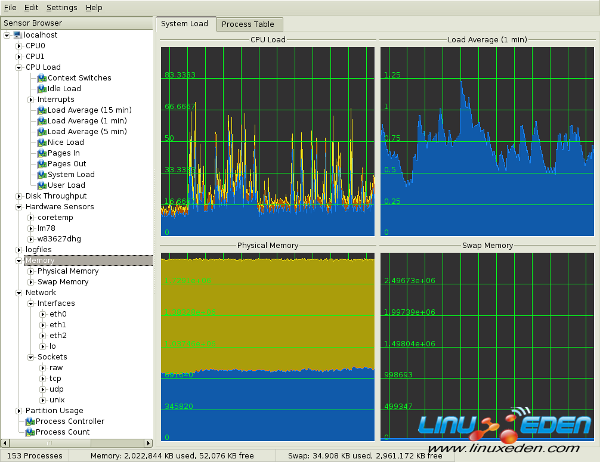Select the Nice Load sensor icon

42,142
